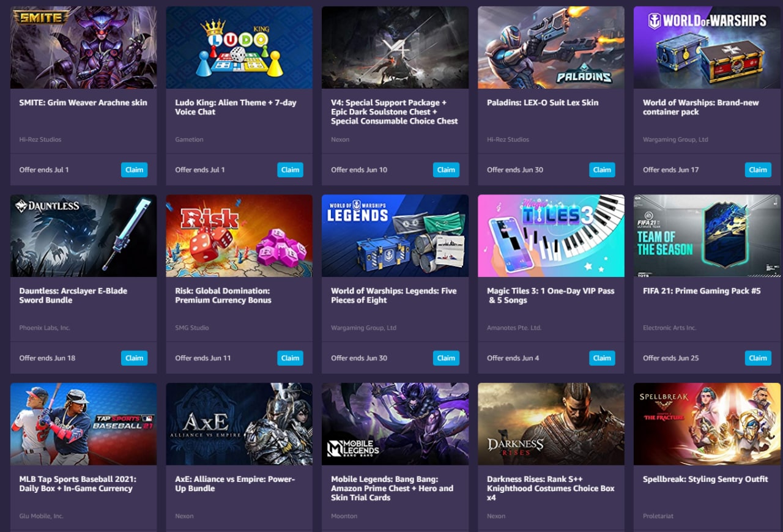Screen dimensions: 783x532
Task: Claim the FIFA 21 Prime Gaming Pack
Action: 758,358
